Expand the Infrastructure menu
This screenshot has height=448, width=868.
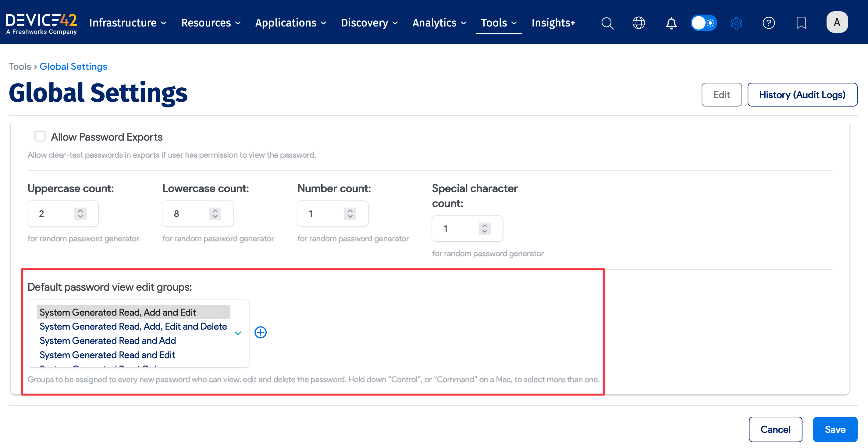click(x=128, y=23)
